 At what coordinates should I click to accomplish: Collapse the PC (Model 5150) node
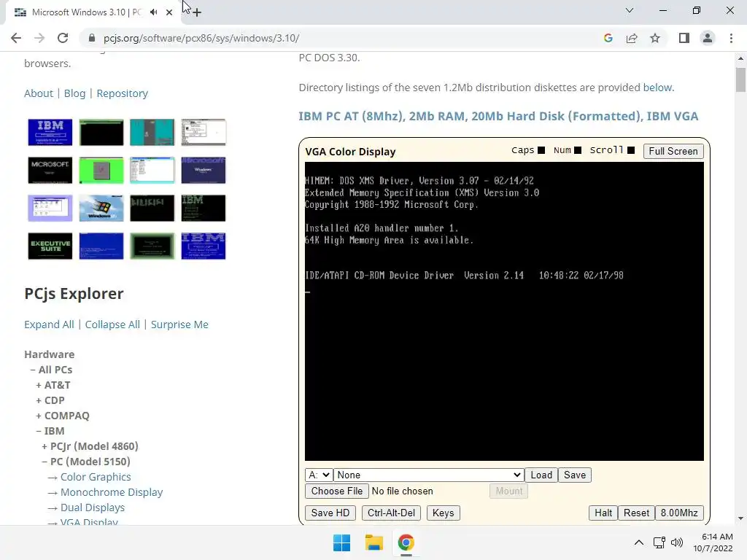(x=86, y=462)
